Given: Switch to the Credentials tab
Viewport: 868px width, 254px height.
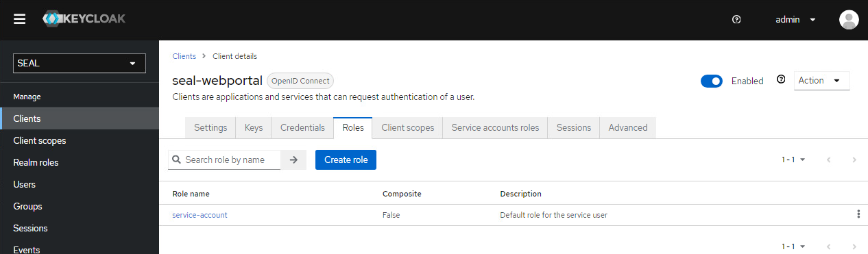Looking at the screenshot, I should point(302,127).
